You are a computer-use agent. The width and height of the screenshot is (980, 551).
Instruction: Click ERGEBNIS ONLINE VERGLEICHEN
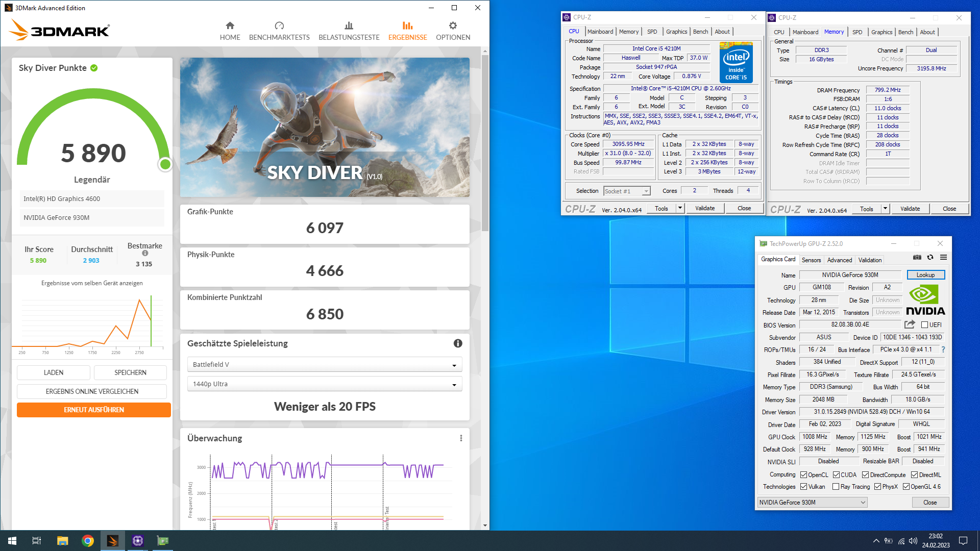92,391
